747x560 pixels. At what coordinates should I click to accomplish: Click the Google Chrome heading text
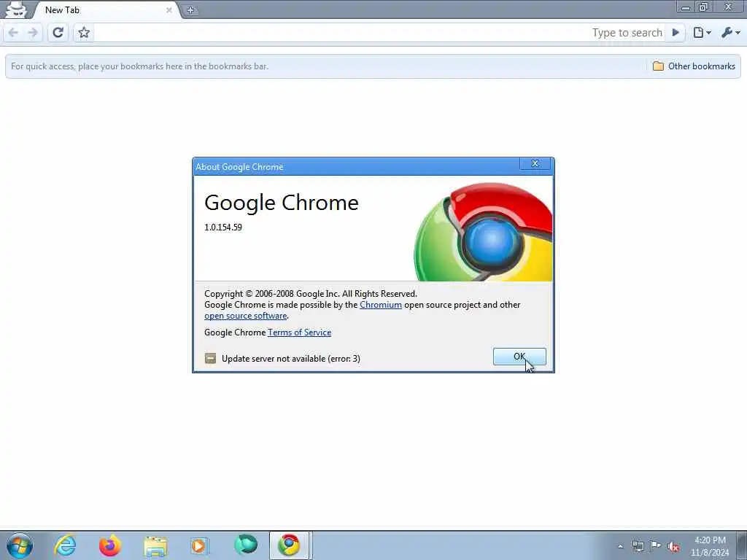[x=281, y=203]
